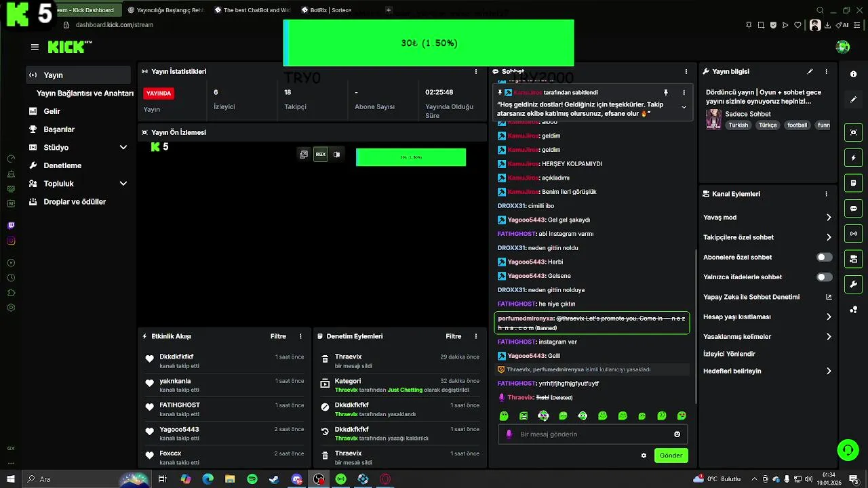The width and height of the screenshot is (868, 488).
Task: Open the emoji picker in chat input
Action: 677,434
